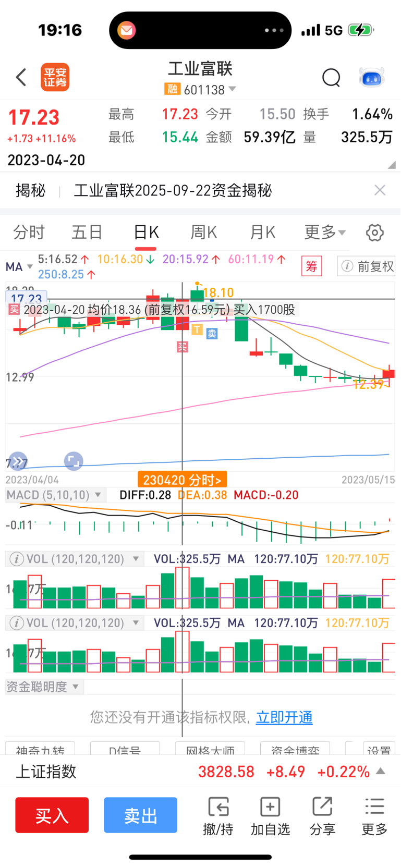Open the 230420 分时 intraday button
This screenshot has height=868, width=401.
(182, 480)
